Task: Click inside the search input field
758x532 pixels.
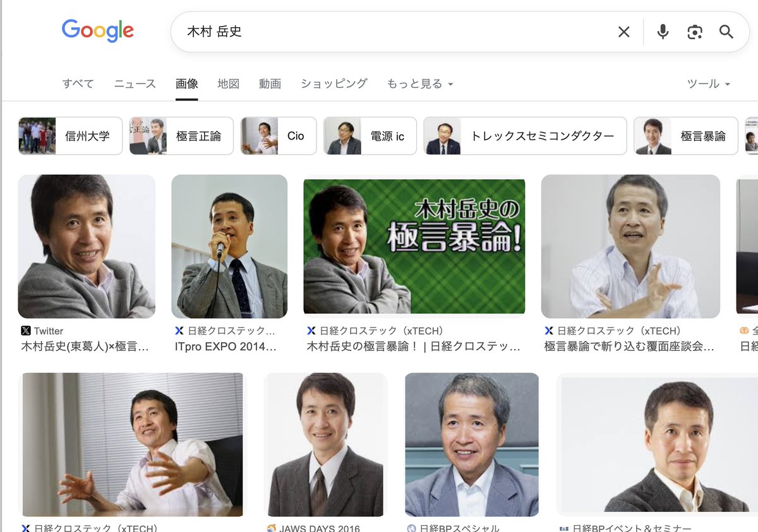Action: pyautogui.click(x=379, y=32)
